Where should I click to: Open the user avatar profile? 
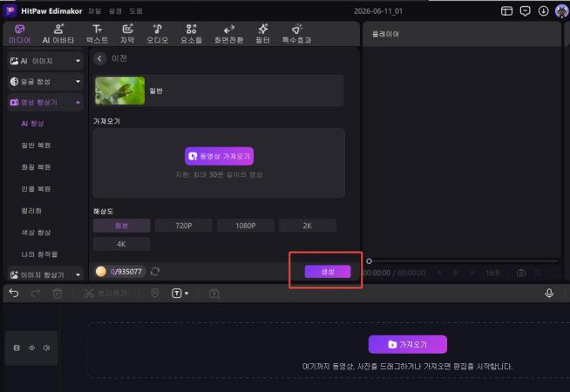pyautogui.click(x=562, y=11)
